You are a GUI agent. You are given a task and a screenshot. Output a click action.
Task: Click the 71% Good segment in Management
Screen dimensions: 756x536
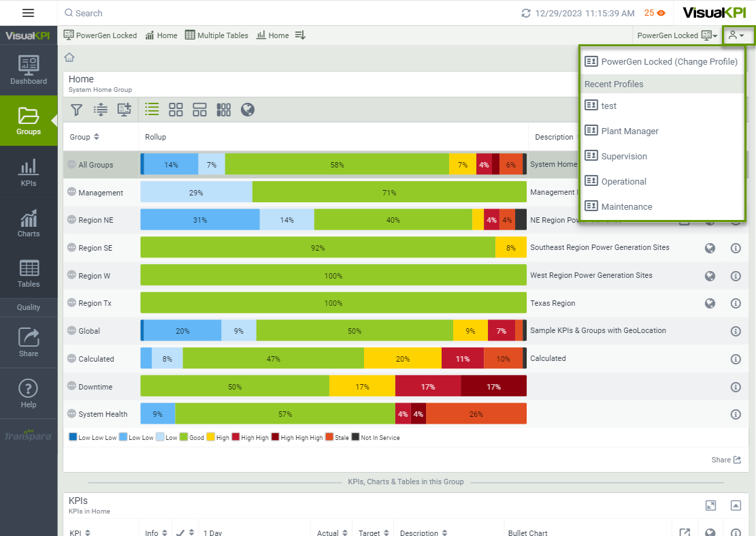click(389, 193)
